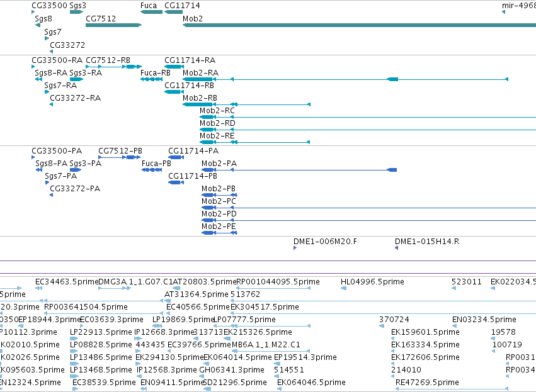
Task: Click the mir-4968 gene label
Action: pos(519,6)
